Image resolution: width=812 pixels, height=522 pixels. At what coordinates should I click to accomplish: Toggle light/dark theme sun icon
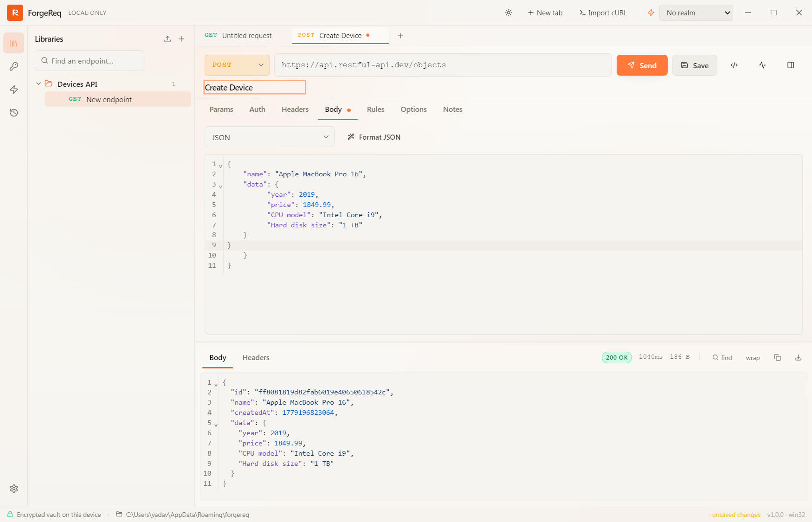509,13
